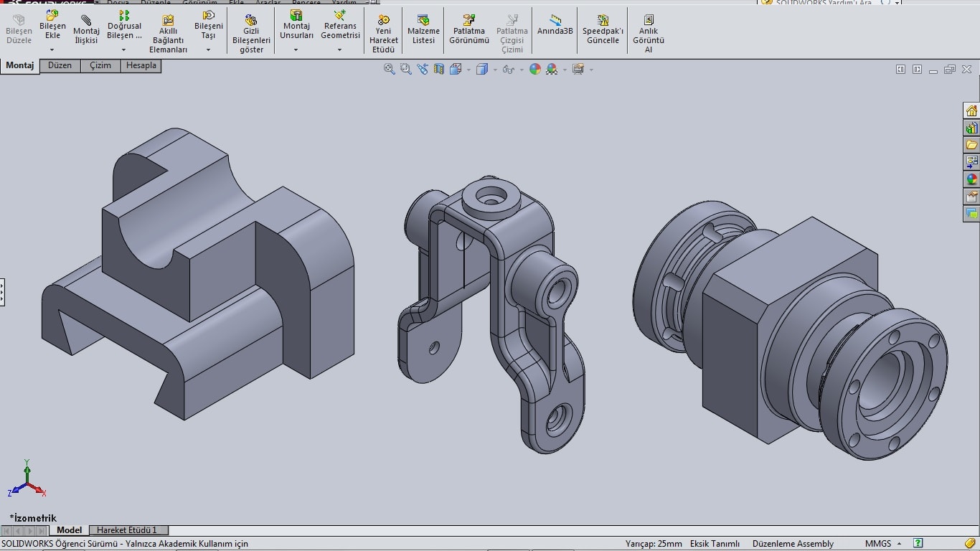Expand the Bileşen Ekle dropdown arrow

click(52, 50)
